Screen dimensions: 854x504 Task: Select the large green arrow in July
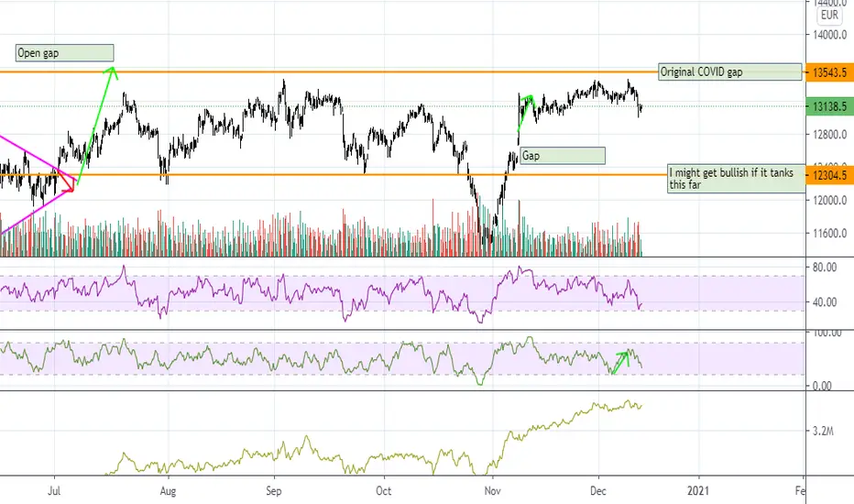[95, 126]
